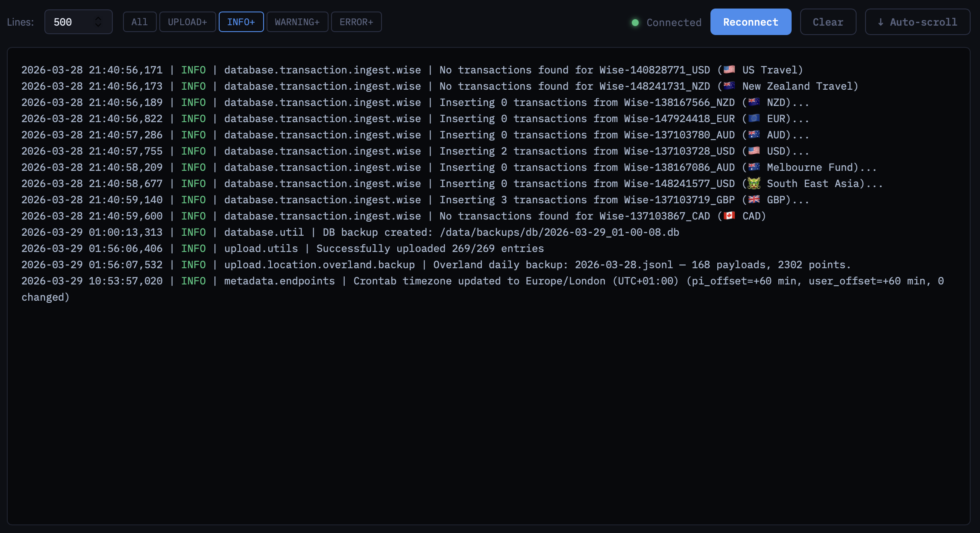Click the green Connected status dot
This screenshot has height=533, width=980.
(635, 23)
